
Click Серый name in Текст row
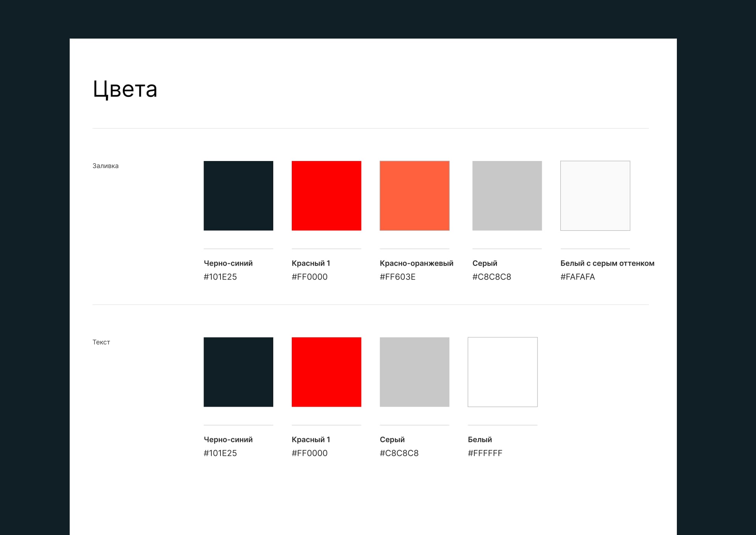tap(392, 440)
